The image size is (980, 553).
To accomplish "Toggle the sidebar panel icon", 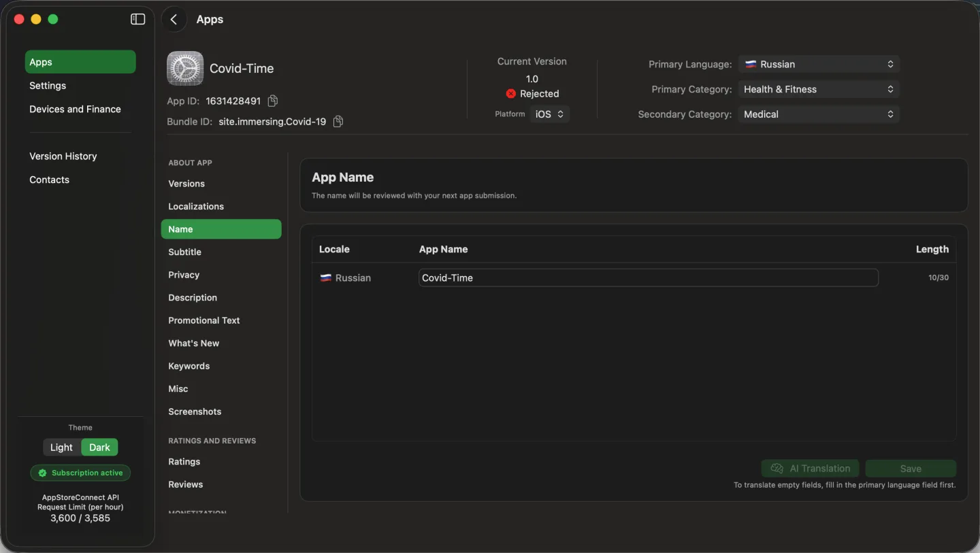I will point(138,19).
